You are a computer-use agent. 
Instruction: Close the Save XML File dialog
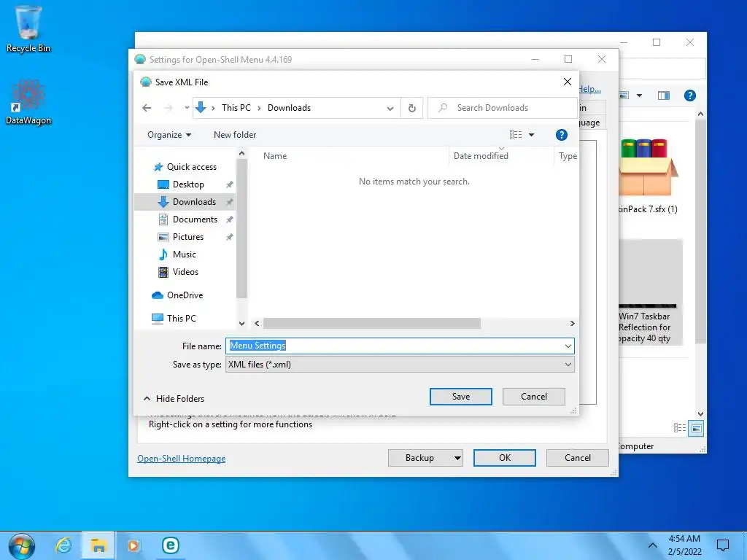[568, 82]
